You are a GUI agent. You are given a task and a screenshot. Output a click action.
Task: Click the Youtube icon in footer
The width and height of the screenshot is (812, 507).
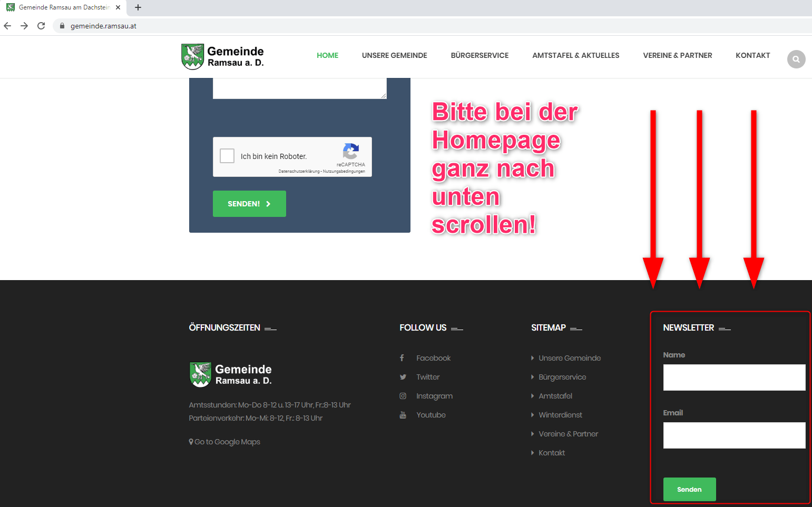click(403, 415)
